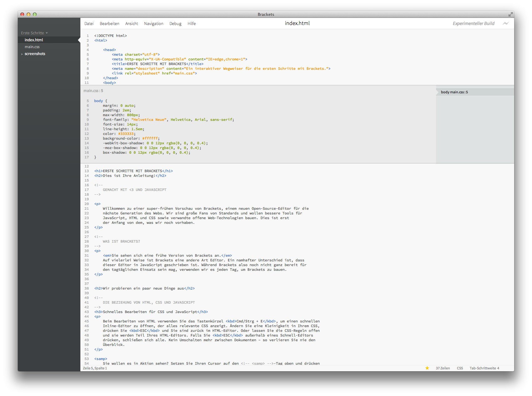The image size is (532, 396).
Task: Open the Datei menu
Action: (89, 24)
